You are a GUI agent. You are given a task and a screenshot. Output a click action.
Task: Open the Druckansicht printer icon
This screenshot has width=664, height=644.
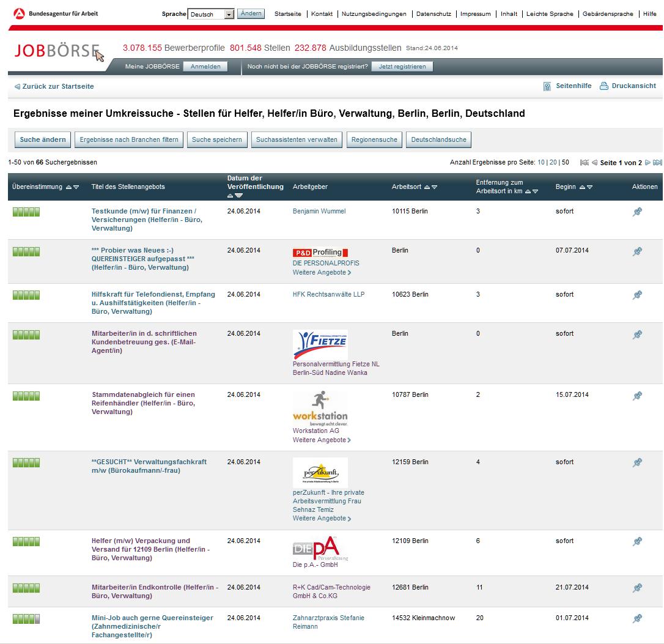point(604,86)
